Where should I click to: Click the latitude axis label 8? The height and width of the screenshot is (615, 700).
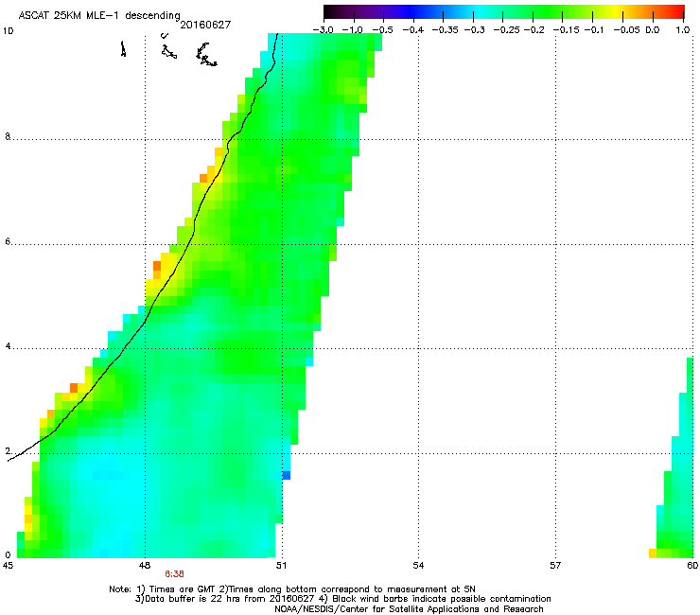[8, 136]
